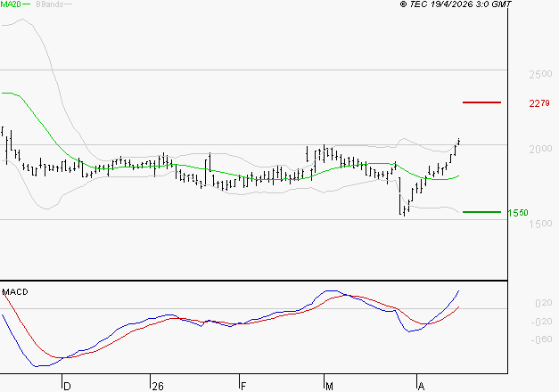
Task: Click the red 2279 resistance line
Action: 482,102
